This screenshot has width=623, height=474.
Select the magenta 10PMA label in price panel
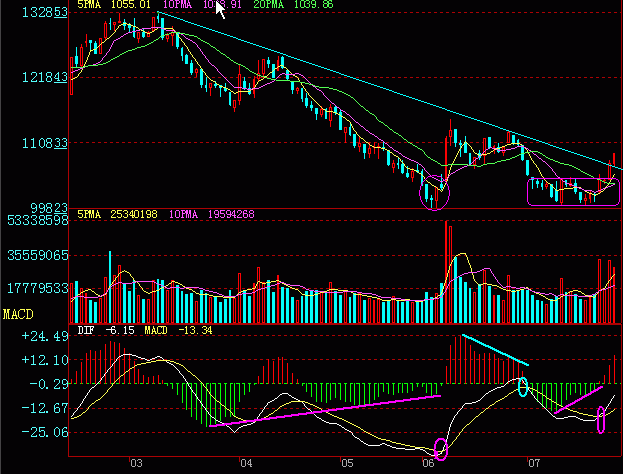[202, 5]
